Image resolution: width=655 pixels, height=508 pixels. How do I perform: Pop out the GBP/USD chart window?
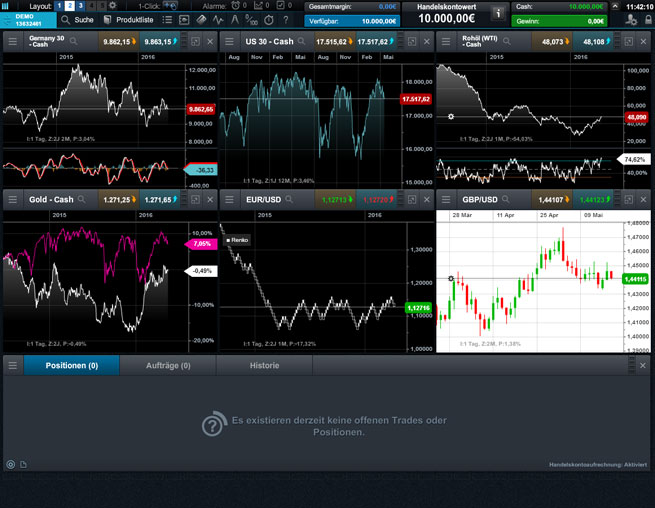[x=629, y=200]
